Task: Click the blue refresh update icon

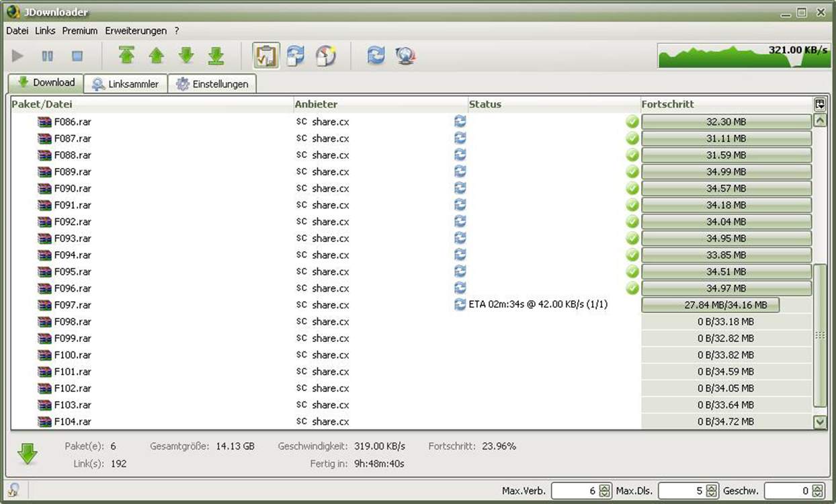Action: (376, 56)
